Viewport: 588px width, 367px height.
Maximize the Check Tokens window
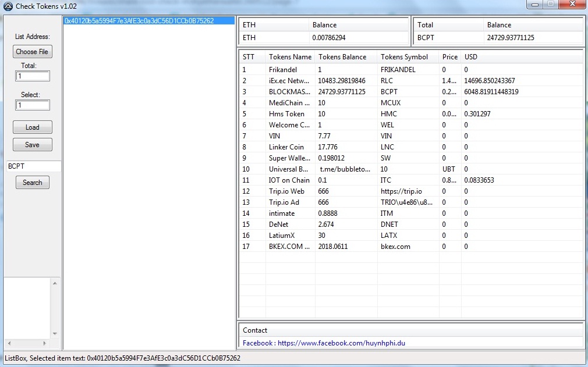550,5
